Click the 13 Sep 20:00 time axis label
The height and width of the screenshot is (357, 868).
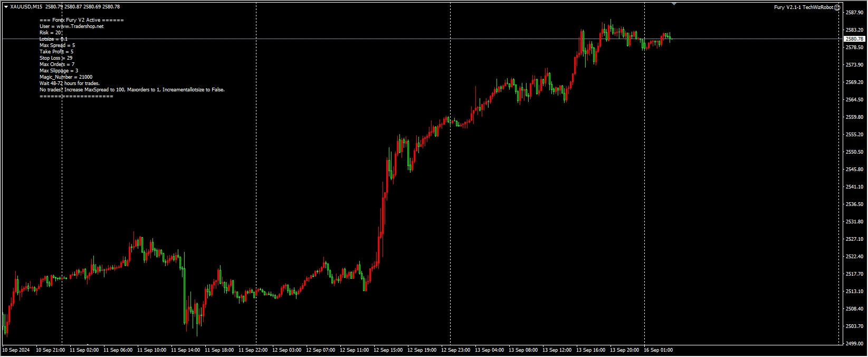624,350
